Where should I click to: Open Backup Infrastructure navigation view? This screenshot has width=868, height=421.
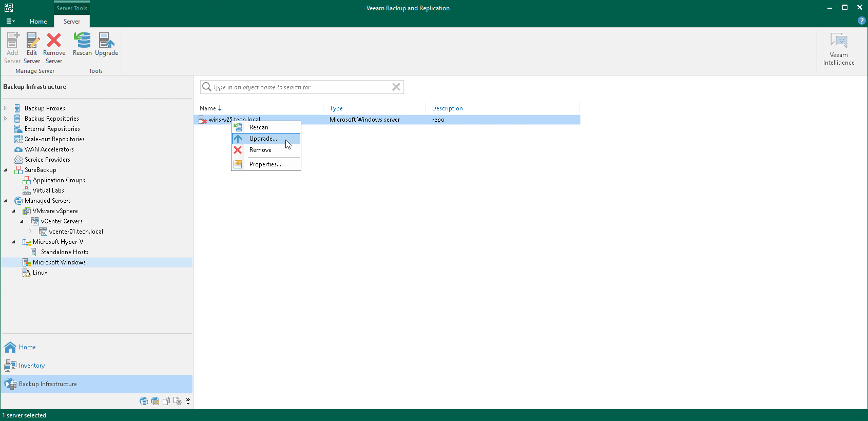tap(97, 384)
